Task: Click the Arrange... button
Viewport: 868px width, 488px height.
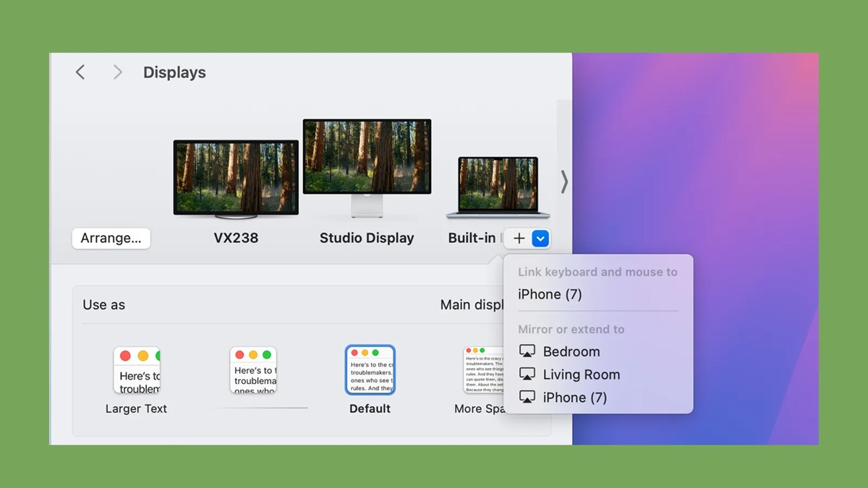Action: point(111,239)
